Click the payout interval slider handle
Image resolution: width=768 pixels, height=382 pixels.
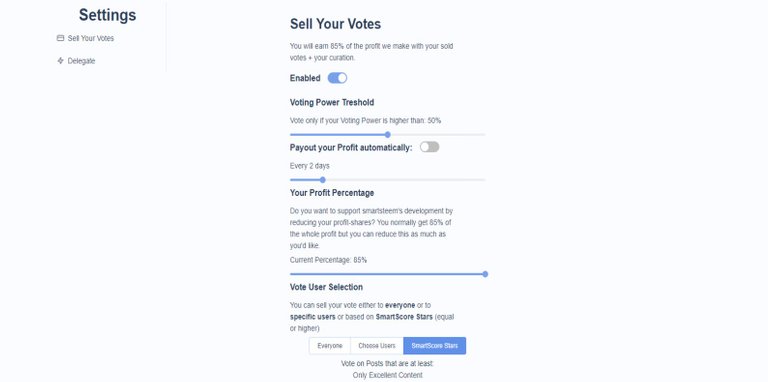coord(322,180)
